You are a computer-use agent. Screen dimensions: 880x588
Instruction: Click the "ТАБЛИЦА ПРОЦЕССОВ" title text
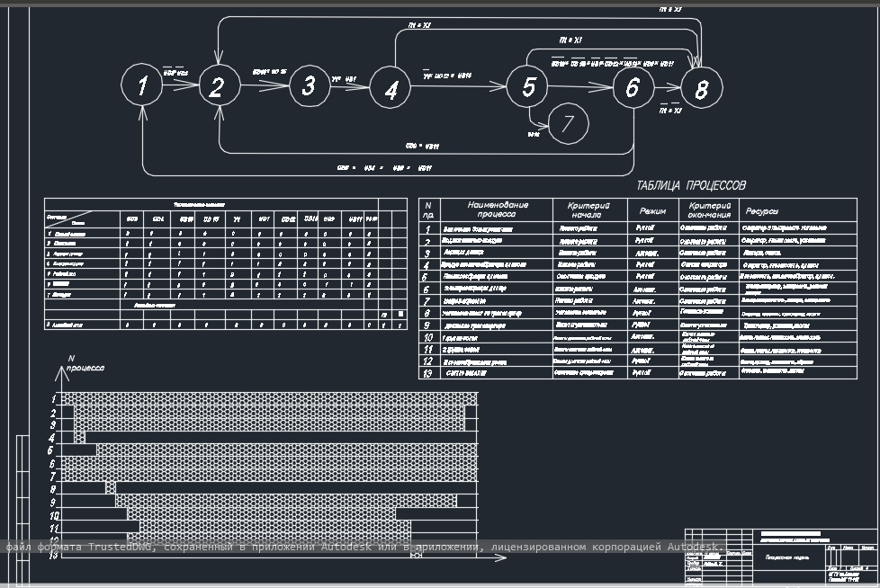(x=690, y=186)
